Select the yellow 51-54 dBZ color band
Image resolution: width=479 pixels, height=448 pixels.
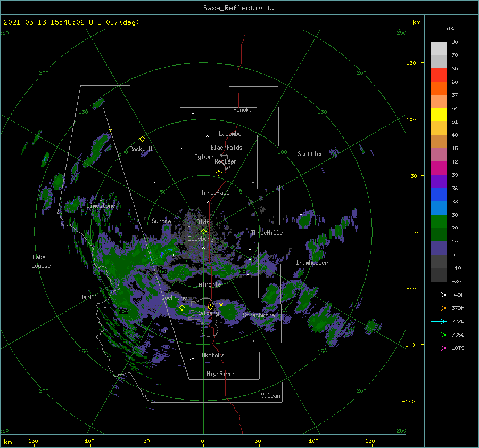coord(439,115)
